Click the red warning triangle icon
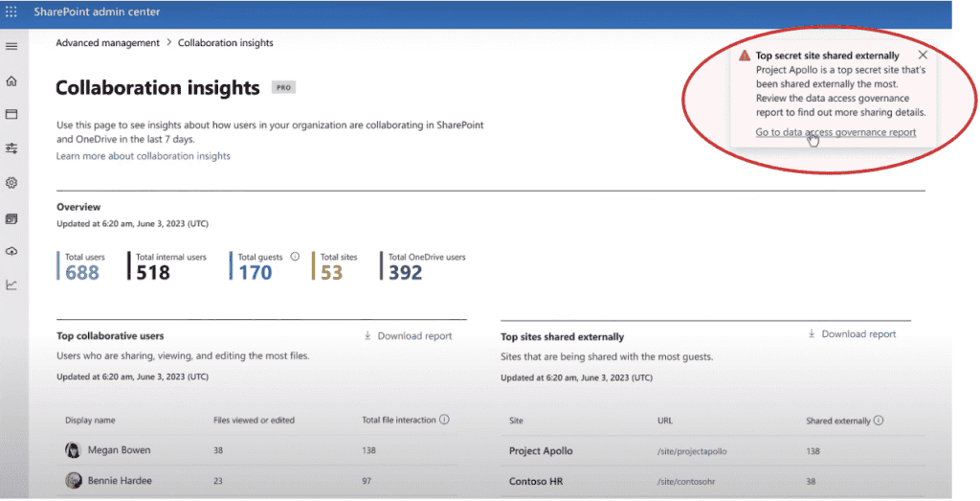The height and width of the screenshot is (501, 980). 745,56
